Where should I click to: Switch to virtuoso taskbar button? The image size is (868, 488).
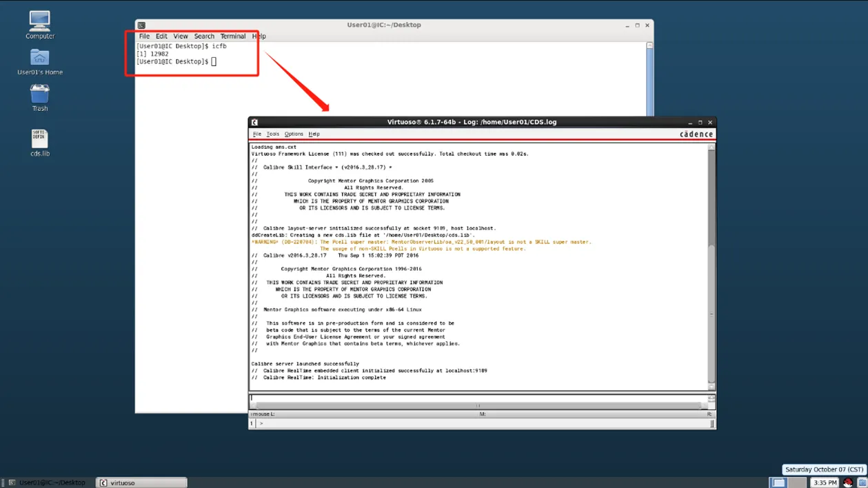[141, 482]
